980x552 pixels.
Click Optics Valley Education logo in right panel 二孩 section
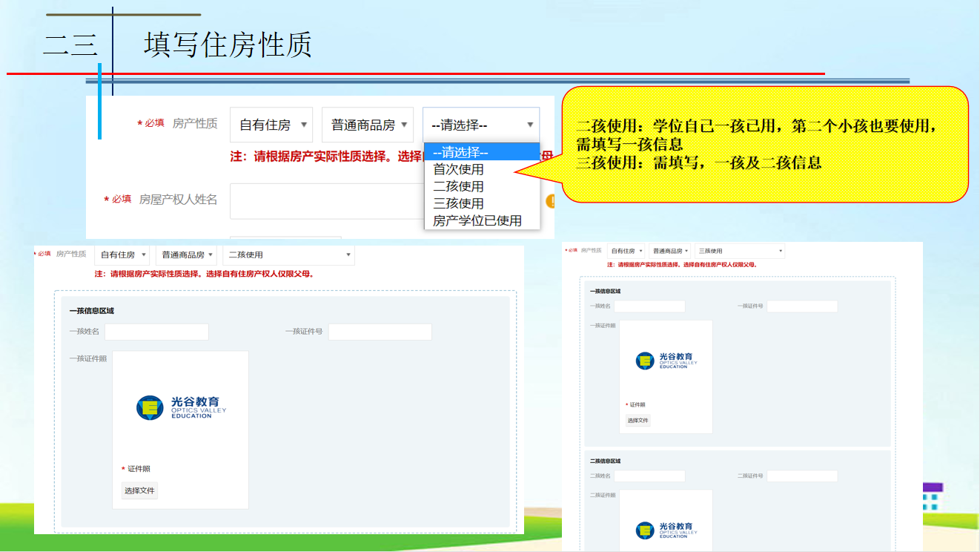coord(666,530)
